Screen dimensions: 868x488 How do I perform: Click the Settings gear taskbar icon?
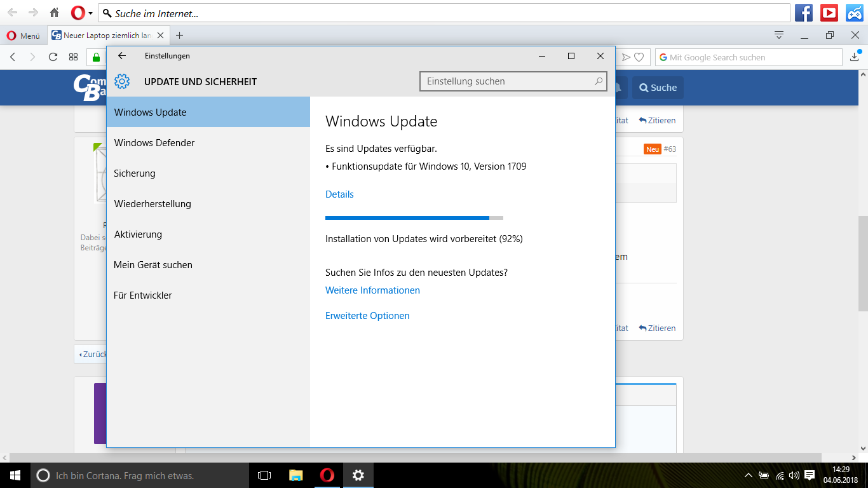(358, 475)
